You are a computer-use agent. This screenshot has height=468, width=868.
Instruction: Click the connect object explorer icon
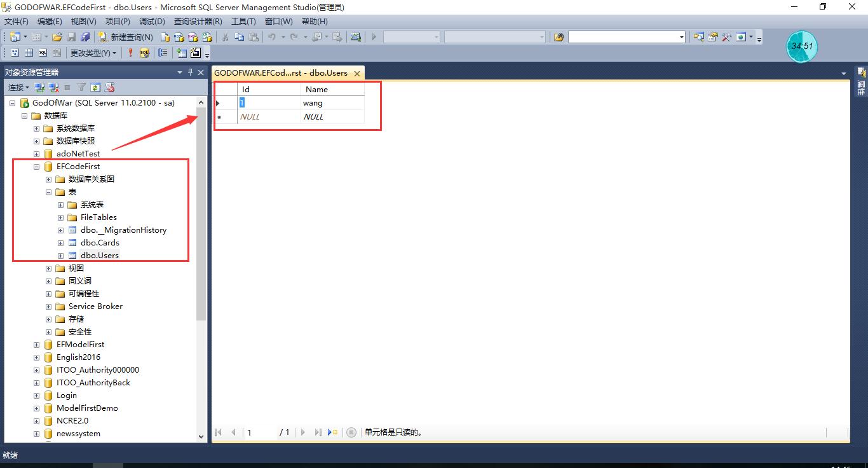39,87
